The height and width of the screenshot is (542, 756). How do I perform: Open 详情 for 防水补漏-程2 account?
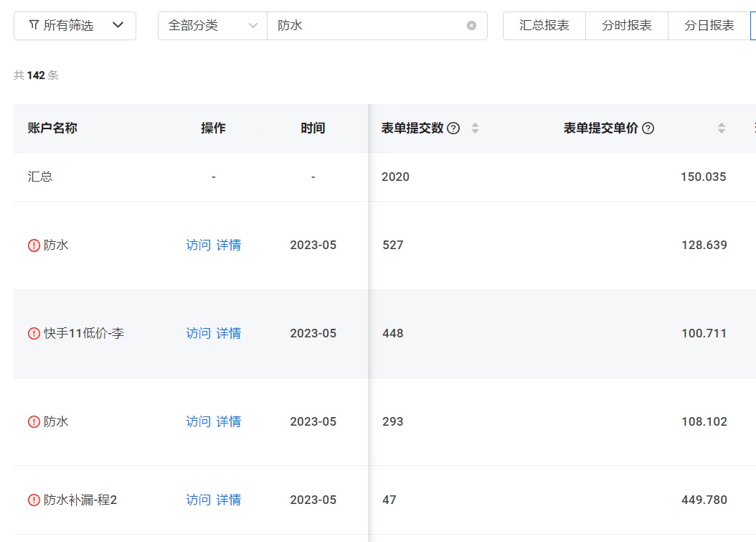229,500
